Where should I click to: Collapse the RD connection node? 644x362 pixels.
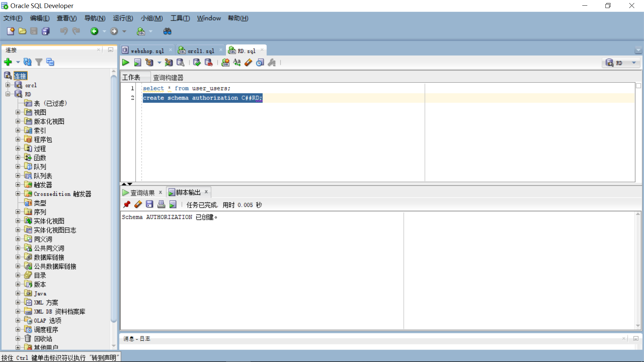point(8,94)
